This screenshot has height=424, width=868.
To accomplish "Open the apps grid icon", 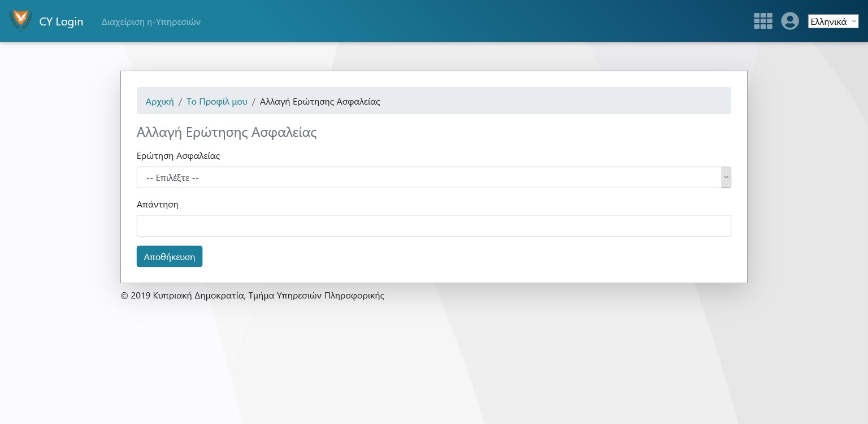I will coord(763,21).
